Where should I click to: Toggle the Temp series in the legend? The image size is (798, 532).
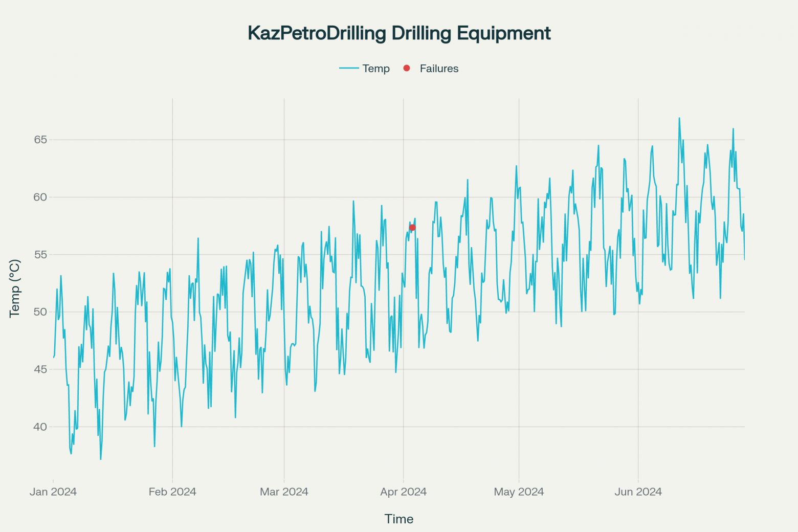pyautogui.click(x=364, y=68)
